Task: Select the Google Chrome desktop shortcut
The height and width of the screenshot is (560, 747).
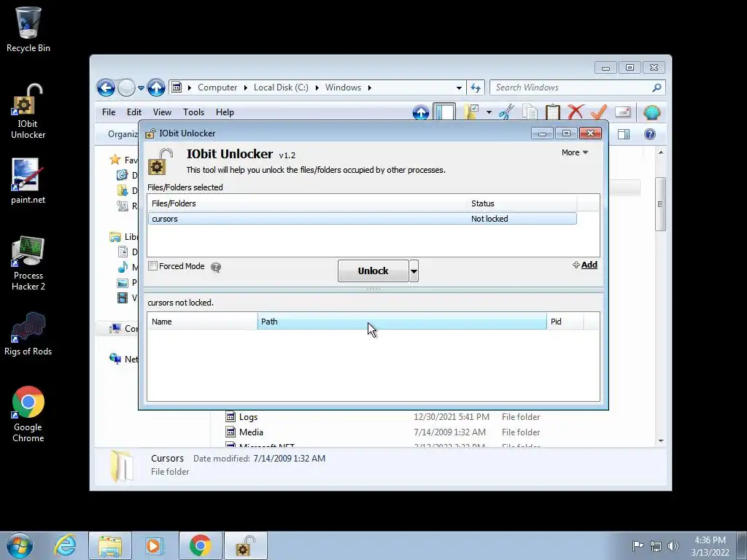Action: pyautogui.click(x=28, y=414)
